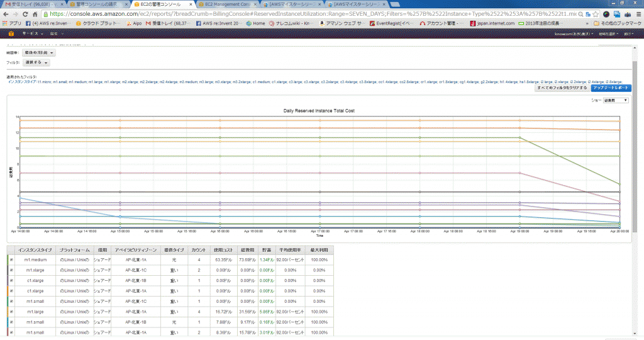Click the light blue line's Apr 14 00:00 point
This screenshot has width=644, height=340.
pos(19,198)
